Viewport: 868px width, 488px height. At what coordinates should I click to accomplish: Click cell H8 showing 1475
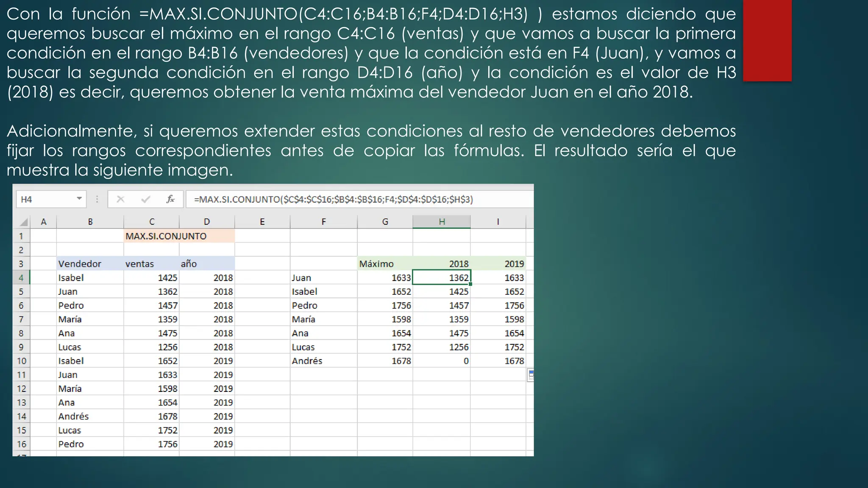pos(442,333)
